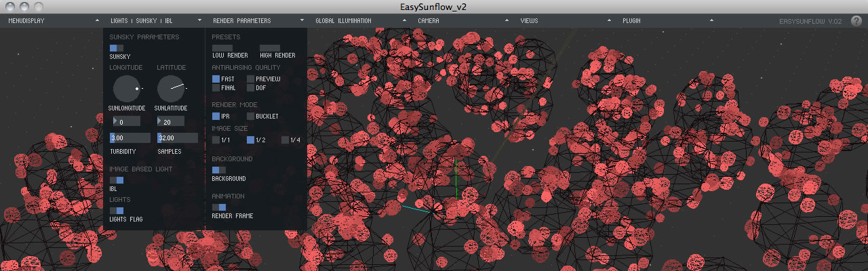
Task: Click the Turbidity slider
Action: pyautogui.click(x=130, y=138)
